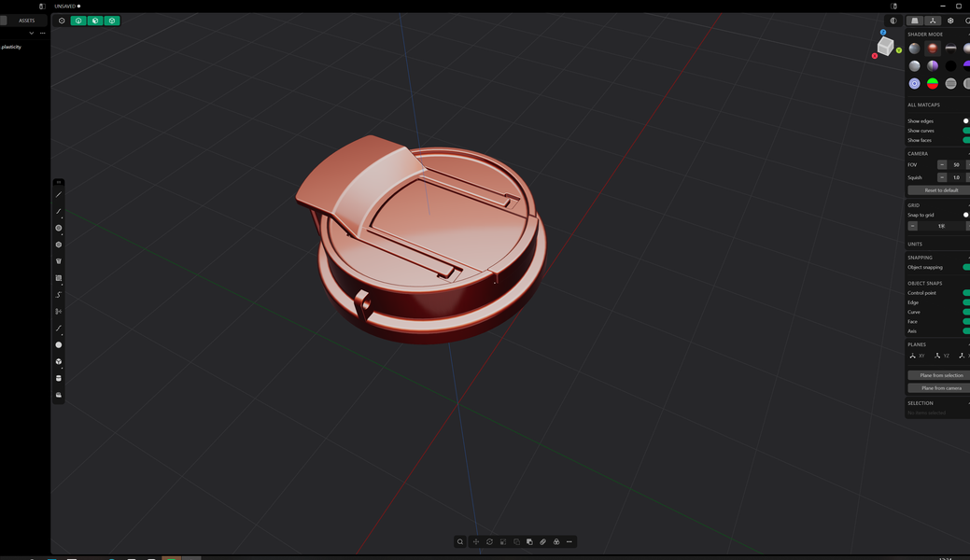The image size is (970, 560).
Task: Select the Rectangle tool in left toolbar
Action: (x=59, y=278)
